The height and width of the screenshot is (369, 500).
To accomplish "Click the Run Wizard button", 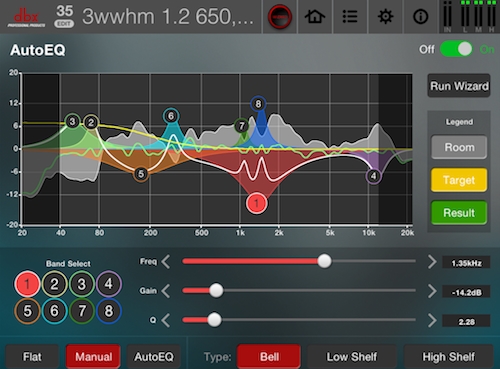I will 459,86.
